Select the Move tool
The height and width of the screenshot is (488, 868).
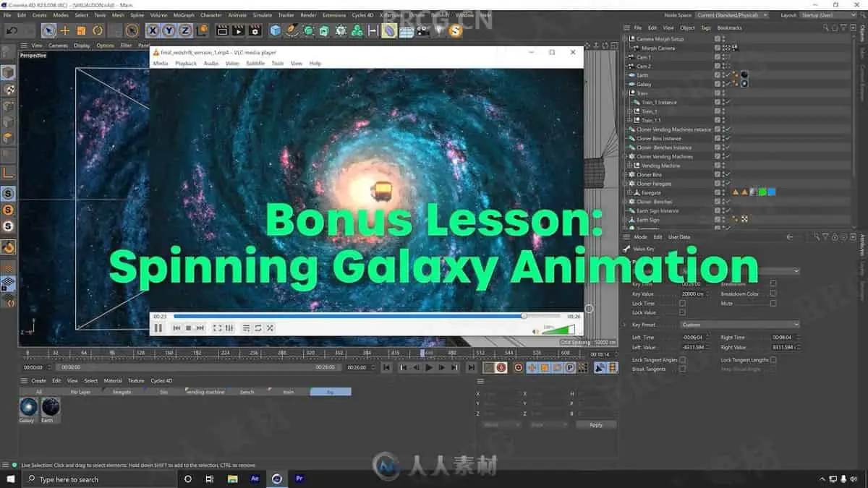coord(65,30)
